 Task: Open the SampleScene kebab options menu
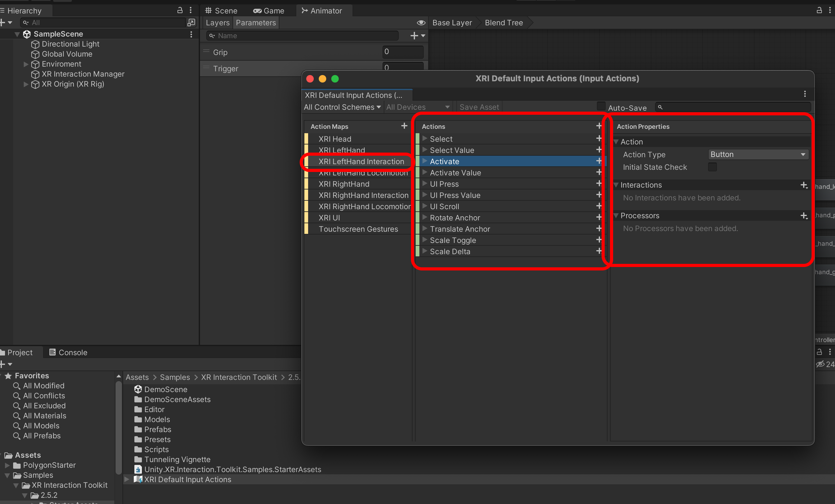pyautogui.click(x=191, y=34)
